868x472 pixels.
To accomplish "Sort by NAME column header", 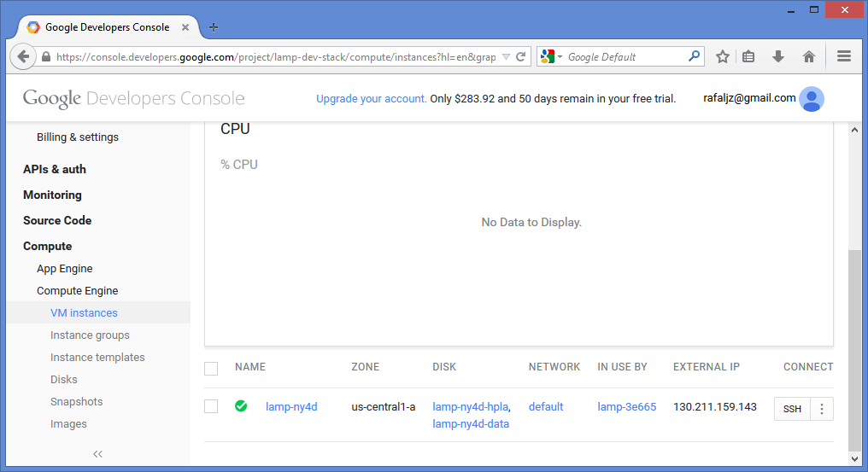I will pos(250,367).
